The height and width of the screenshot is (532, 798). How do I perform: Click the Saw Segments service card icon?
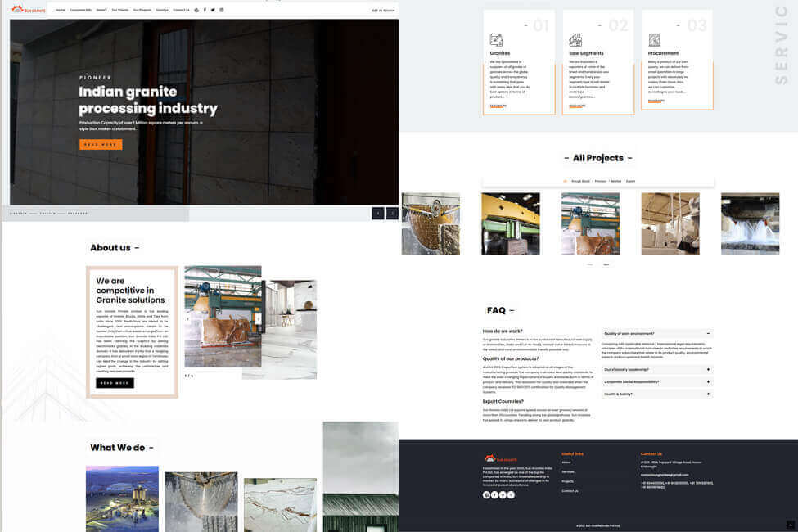[x=574, y=38]
